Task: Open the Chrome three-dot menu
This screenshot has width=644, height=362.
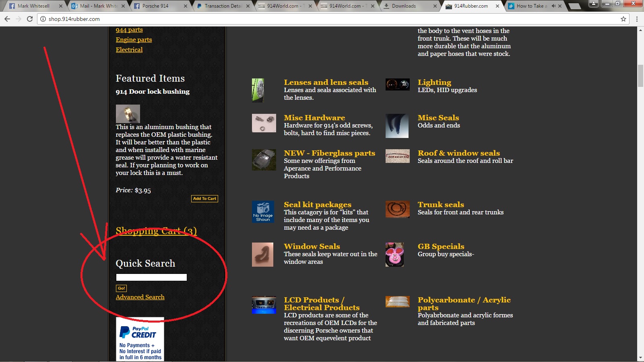Action: click(637, 19)
